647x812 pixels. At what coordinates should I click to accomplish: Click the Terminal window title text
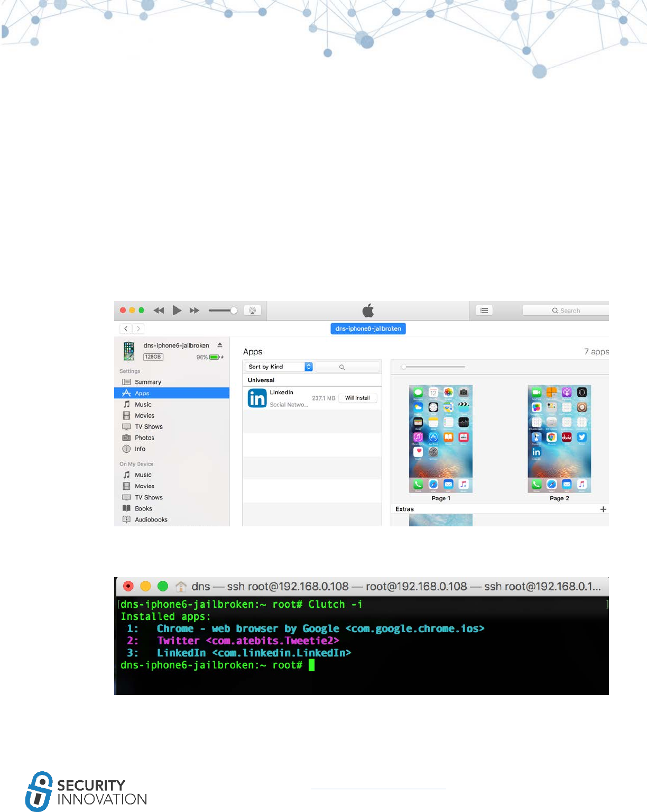396,586
